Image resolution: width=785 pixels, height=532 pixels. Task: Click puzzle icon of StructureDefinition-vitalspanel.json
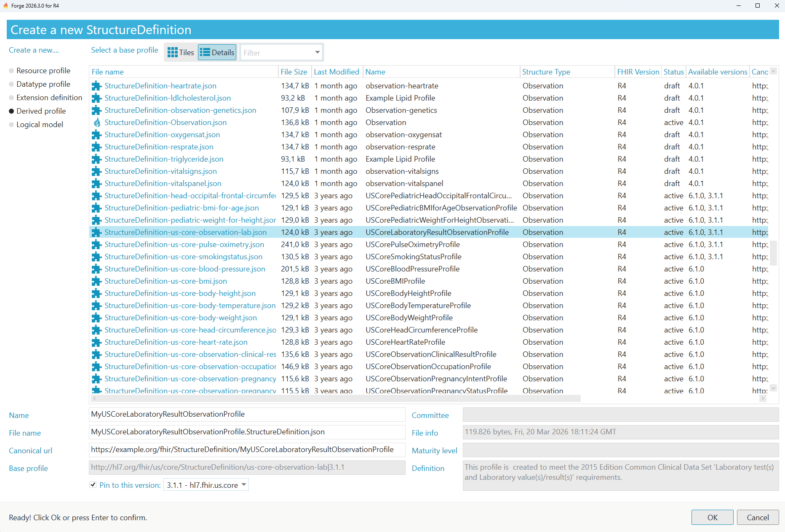(x=97, y=184)
